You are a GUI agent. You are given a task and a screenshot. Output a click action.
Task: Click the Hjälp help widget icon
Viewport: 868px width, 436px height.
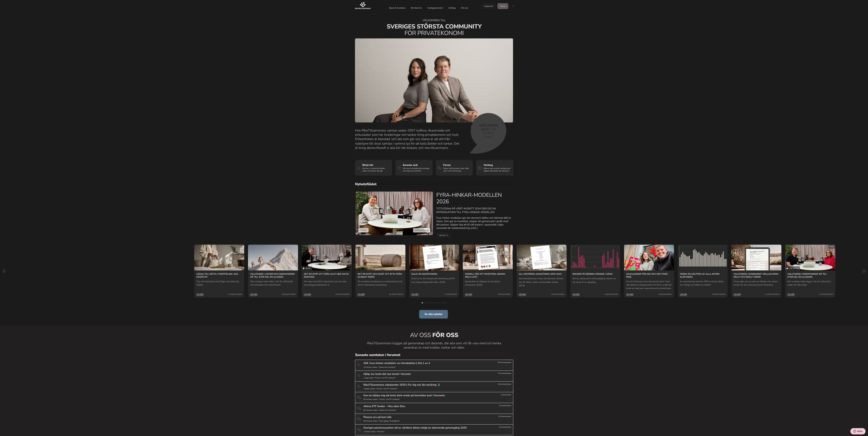[857, 431]
